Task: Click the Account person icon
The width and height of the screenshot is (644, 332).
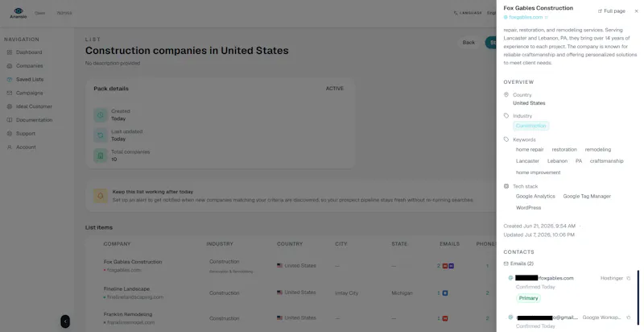Action: point(10,147)
